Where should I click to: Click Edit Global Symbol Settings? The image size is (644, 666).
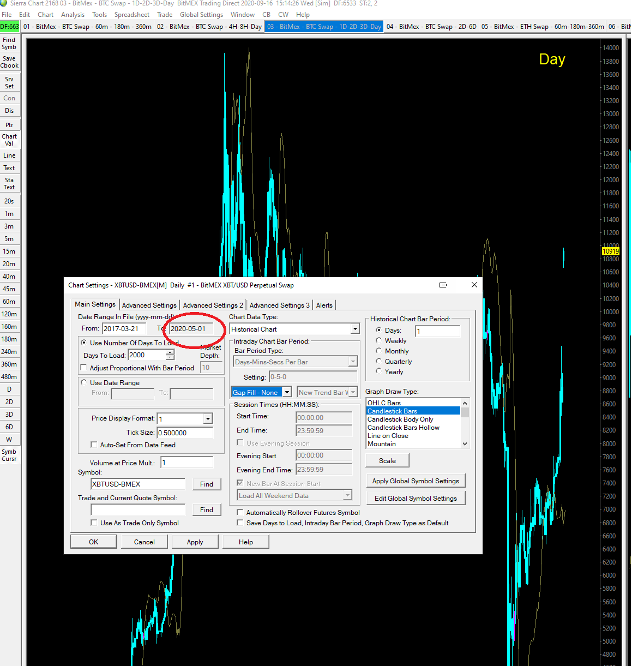point(416,498)
